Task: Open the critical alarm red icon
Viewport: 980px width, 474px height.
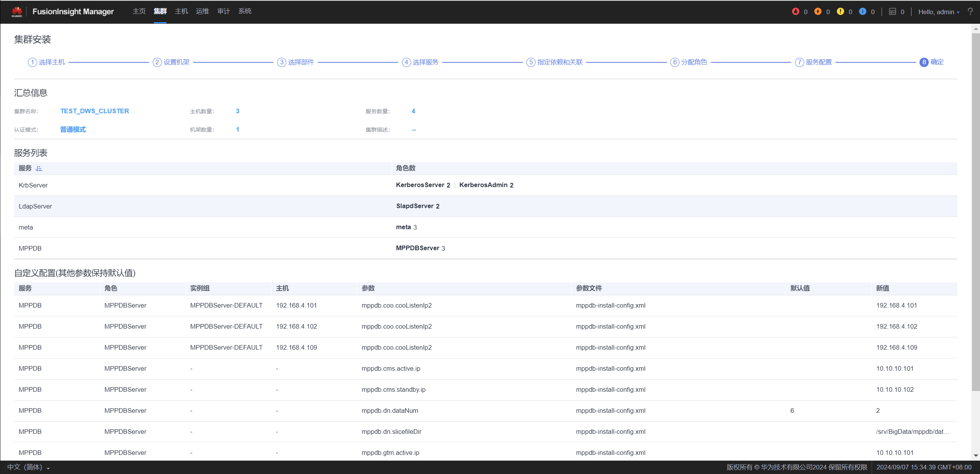Action: click(x=795, y=11)
